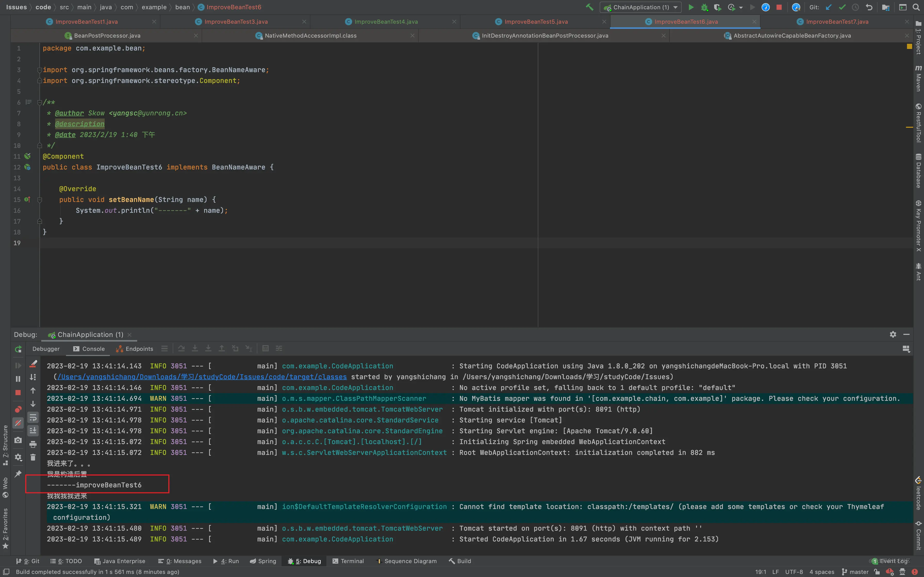
Task: Click the green Debug bug icon in top toolbar
Action: pos(704,7)
